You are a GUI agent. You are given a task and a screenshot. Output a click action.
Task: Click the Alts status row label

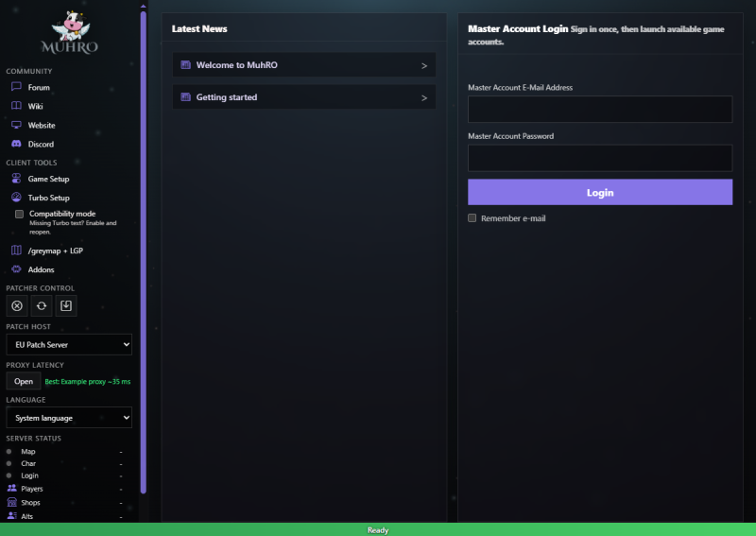pyautogui.click(x=27, y=516)
